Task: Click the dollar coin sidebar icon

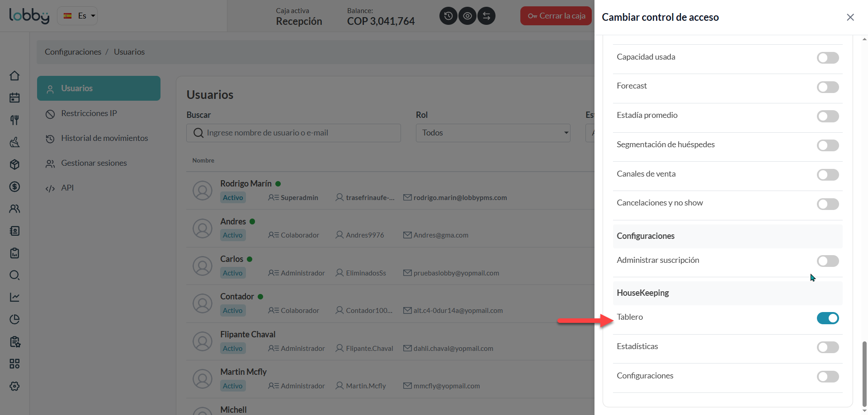Action: (x=14, y=187)
